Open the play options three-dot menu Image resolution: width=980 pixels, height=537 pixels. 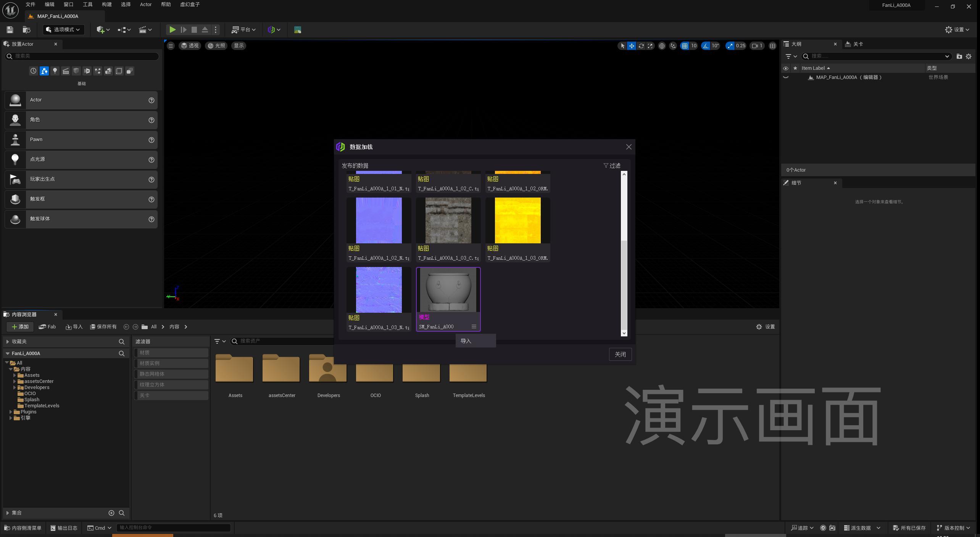216,29
